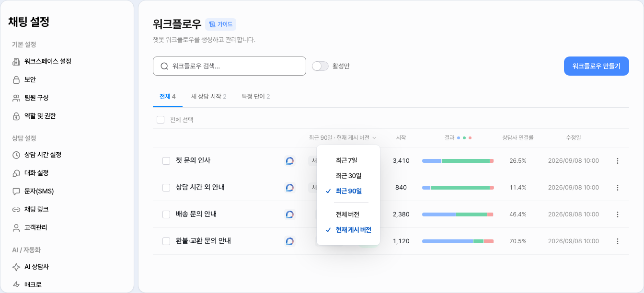Screen dimensions: 644x293
Task: Click the 상담사 연결률 column header
Action: [518, 138]
